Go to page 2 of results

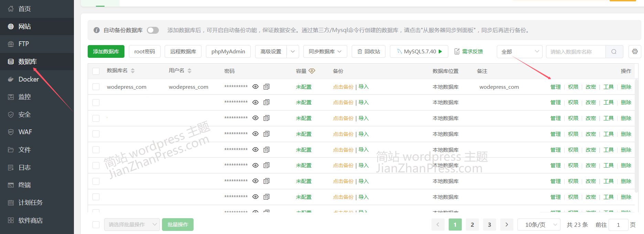pos(472,225)
